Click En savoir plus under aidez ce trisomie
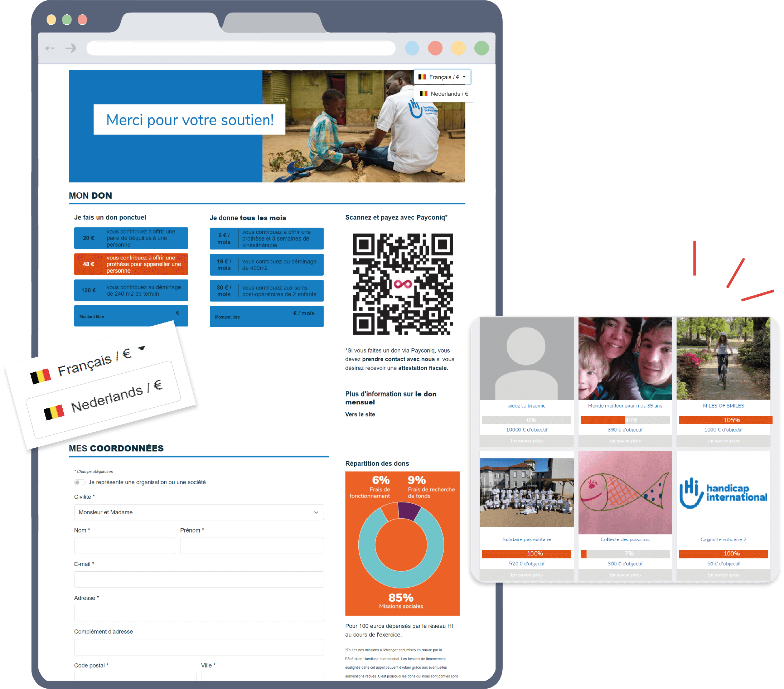784x689 pixels. [527, 441]
